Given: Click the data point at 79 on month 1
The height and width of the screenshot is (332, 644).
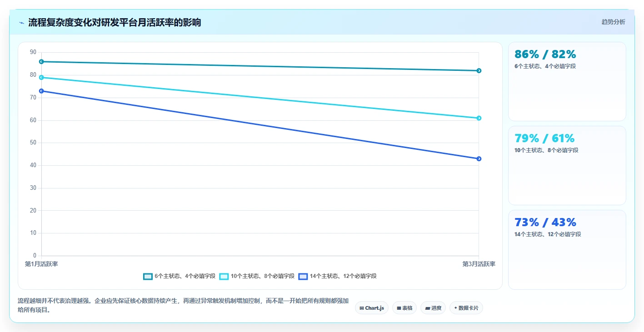Looking at the screenshot, I should coord(41,78).
